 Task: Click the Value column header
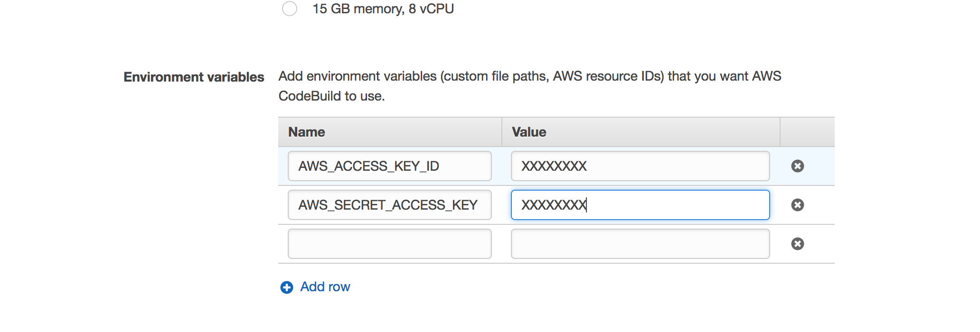point(529,132)
